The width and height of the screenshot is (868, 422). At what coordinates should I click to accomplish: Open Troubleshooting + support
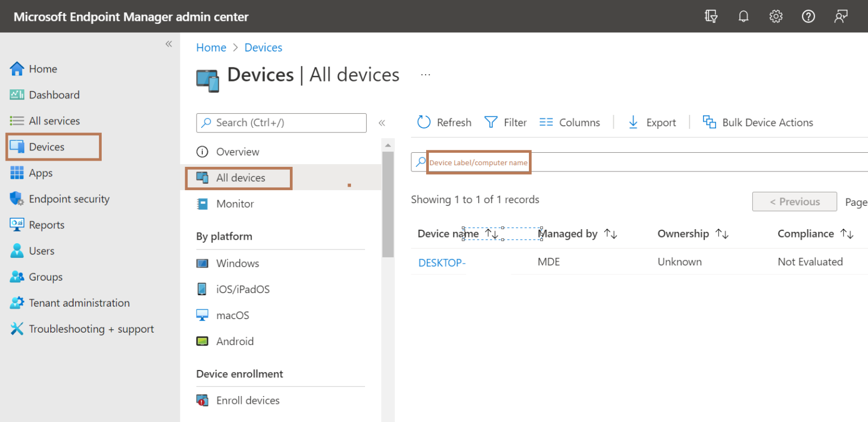point(91,329)
